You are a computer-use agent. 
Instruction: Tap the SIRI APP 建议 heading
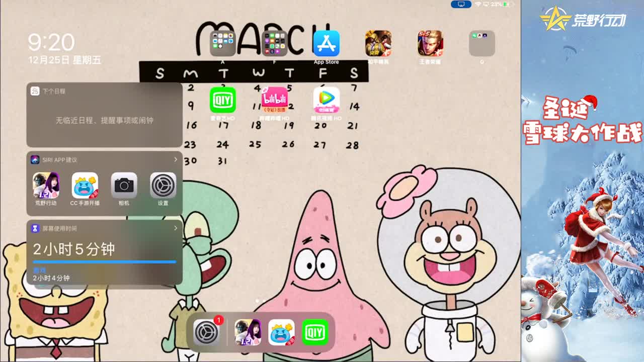(60, 160)
